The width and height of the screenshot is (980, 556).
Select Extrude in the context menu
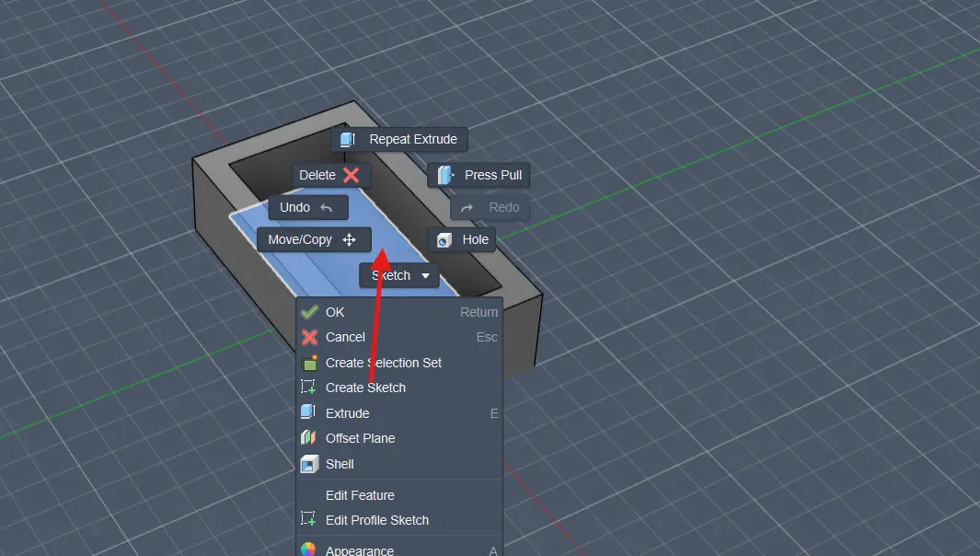(x=399, y=413)
